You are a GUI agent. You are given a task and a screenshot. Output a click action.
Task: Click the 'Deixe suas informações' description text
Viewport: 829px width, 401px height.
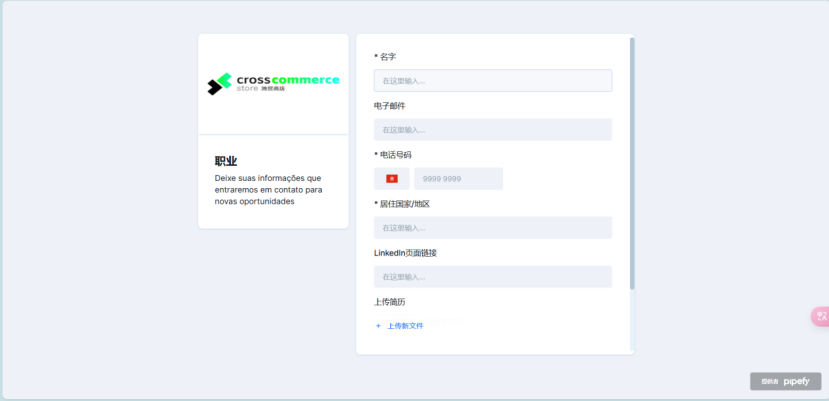click(x=268, y=189)
